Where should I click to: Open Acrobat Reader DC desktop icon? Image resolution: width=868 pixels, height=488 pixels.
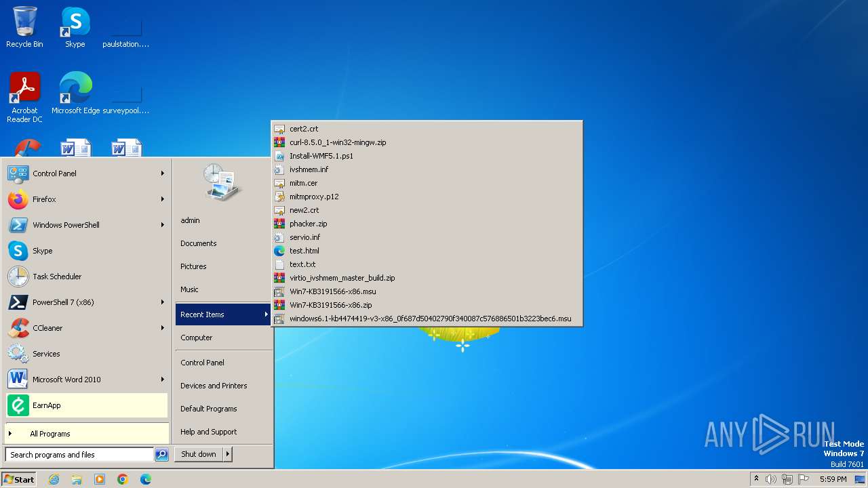[24, 97]
